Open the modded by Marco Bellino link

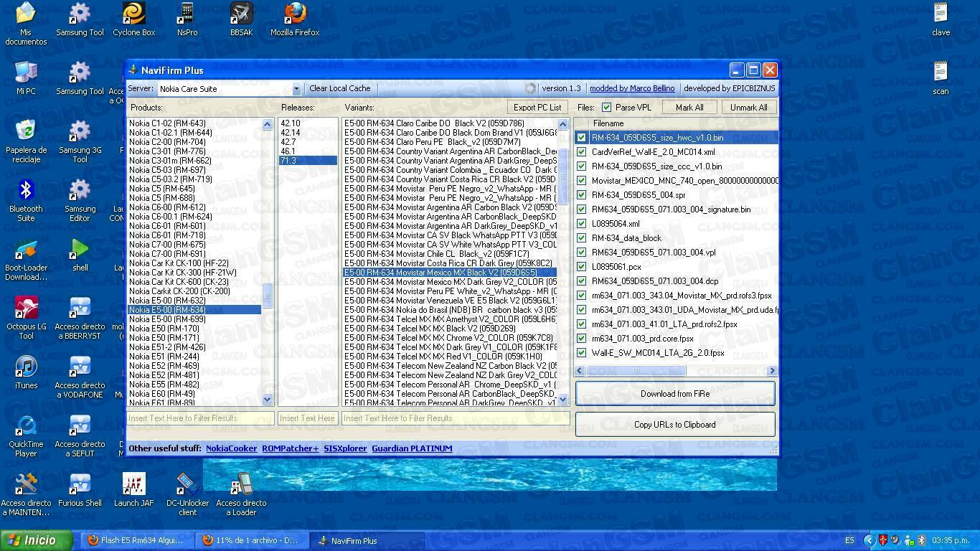632,88
